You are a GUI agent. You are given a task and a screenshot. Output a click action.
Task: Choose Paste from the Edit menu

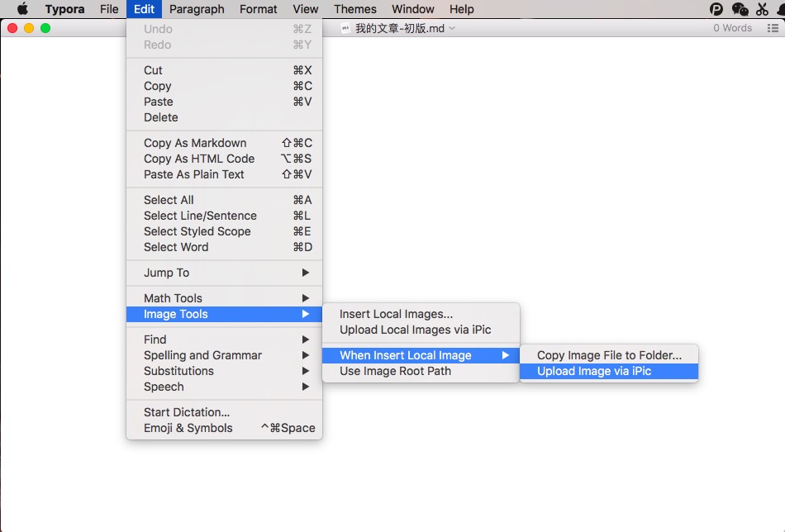tap(224, 102)
